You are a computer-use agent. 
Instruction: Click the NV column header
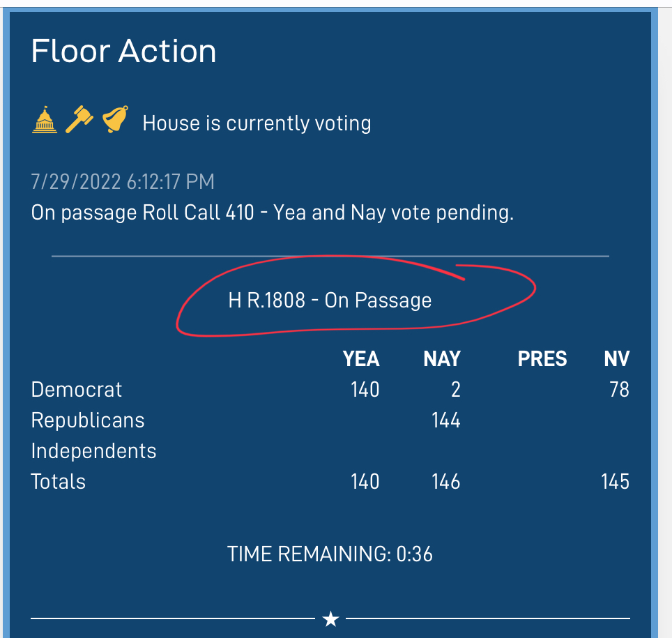point(616,359)
